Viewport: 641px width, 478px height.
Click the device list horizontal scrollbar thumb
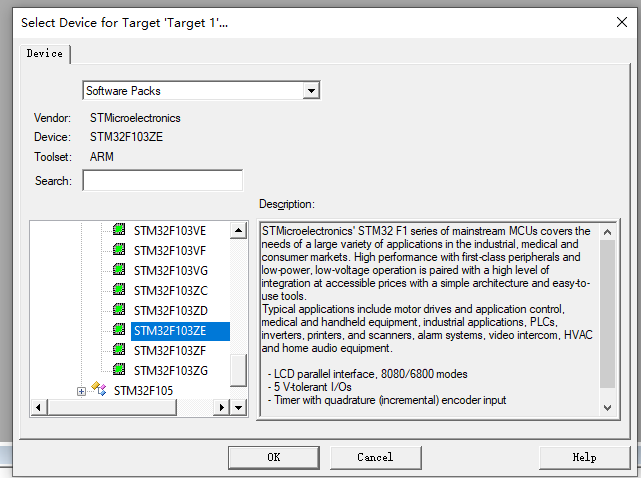[112, 407]
